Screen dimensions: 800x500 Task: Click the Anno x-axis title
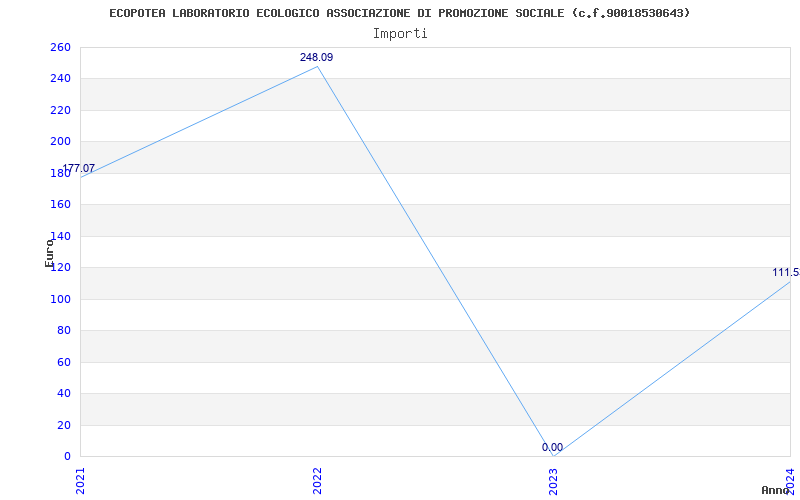pos(775,490)
